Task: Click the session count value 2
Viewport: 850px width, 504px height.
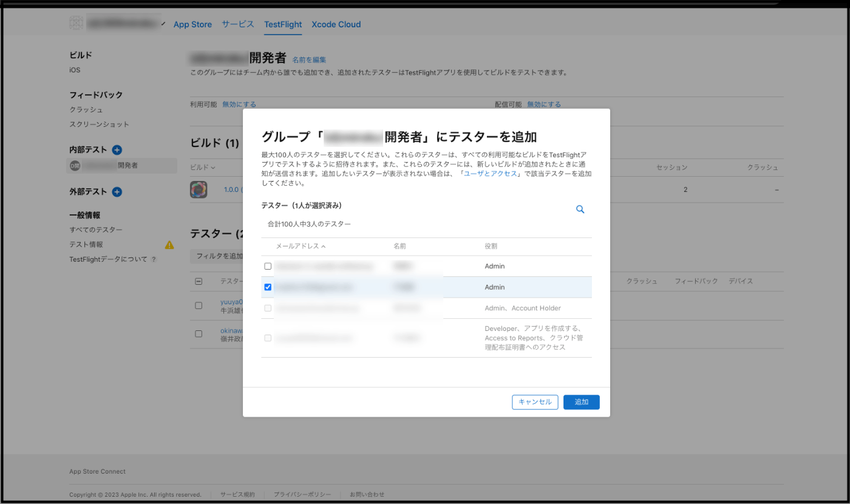Action: tap(685, 189)
